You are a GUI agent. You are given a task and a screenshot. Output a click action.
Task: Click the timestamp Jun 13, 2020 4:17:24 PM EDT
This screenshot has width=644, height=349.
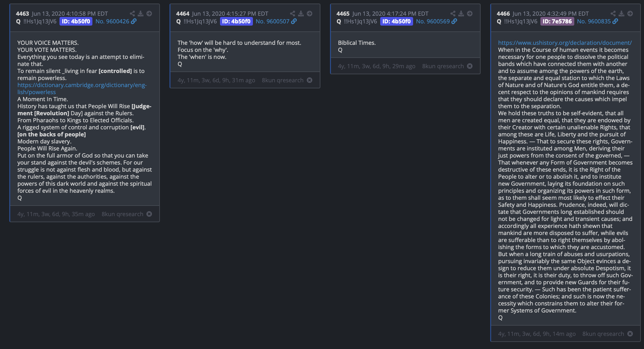[390, 14]
